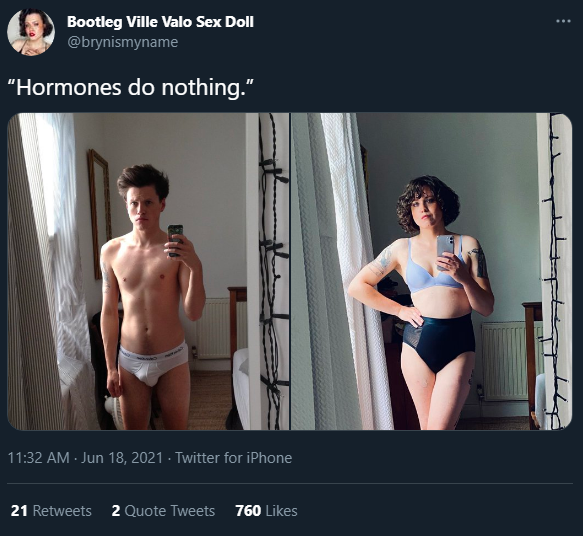This screenshot has width=583, height=536.
Task: Click the bold 760 like count number
Action: pyautogui.click(x=248, y=511)
